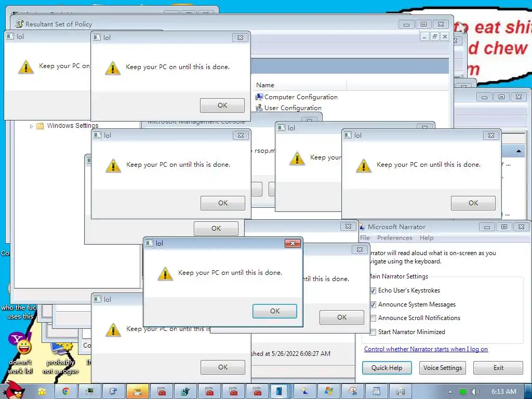The width and height of the screenshot is (532, 399).
Task: Open the Angry Birds Start button
Action: [x=14, y=391]
